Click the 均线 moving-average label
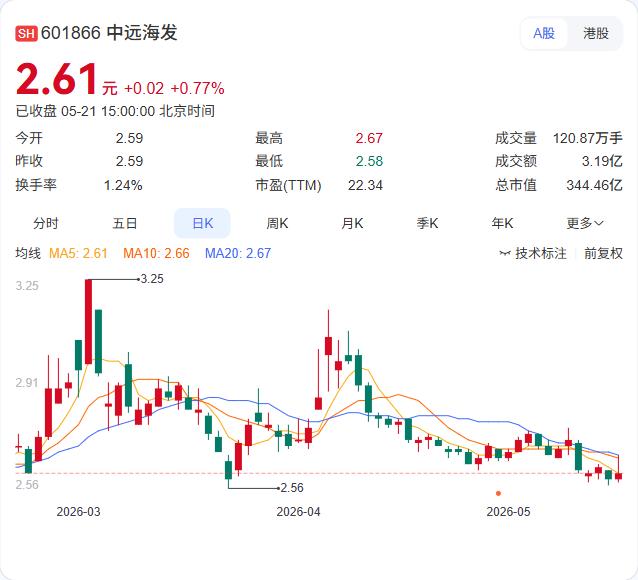The image size is (638, 580). coord(28,253)
